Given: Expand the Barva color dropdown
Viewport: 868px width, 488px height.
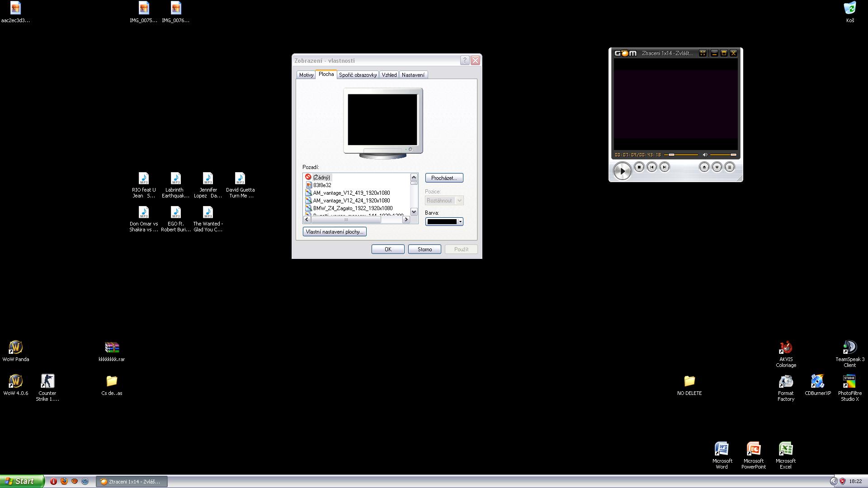Looking at the screenshot, I should coord(460,222).
